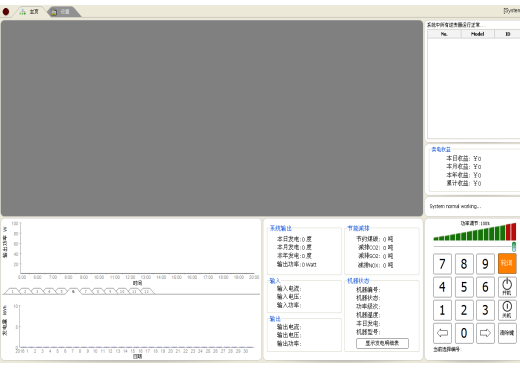Select month tab 7 under the power chart

point(85,291)
